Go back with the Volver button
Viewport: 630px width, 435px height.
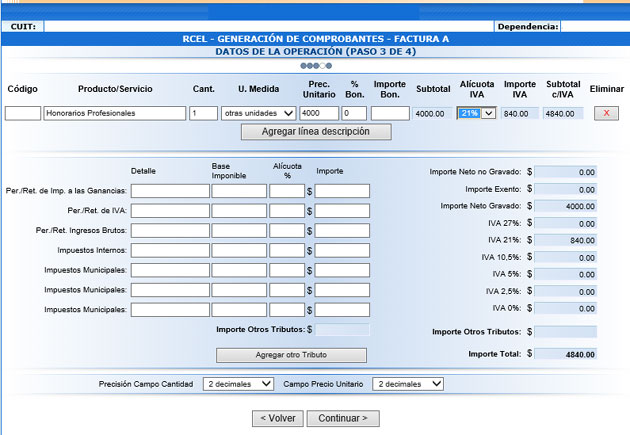click(275, 418)
